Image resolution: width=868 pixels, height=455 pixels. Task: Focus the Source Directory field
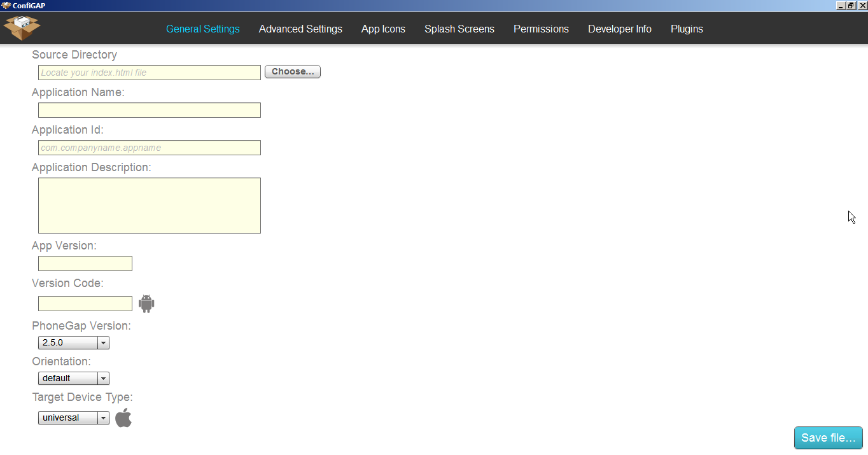tap(150, 73)
